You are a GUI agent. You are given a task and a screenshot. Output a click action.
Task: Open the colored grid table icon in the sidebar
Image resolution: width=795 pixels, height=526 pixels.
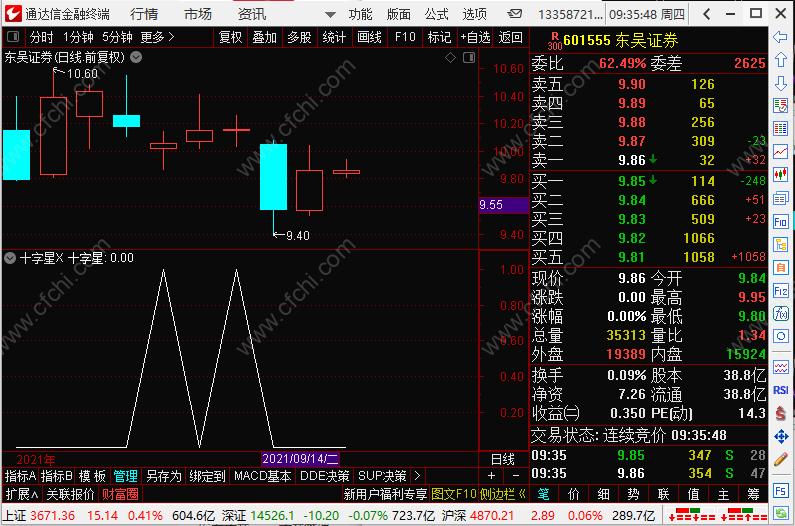point(780,129)
